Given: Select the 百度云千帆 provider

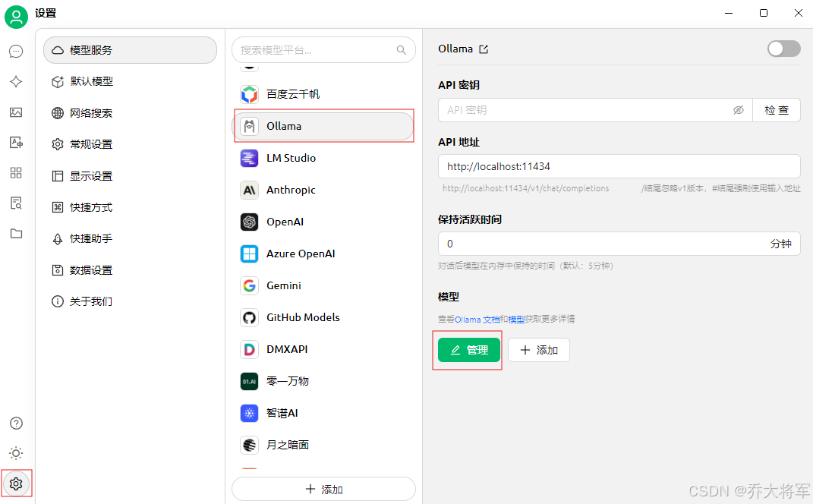Looking at the screenshot, I should point(323,94).
